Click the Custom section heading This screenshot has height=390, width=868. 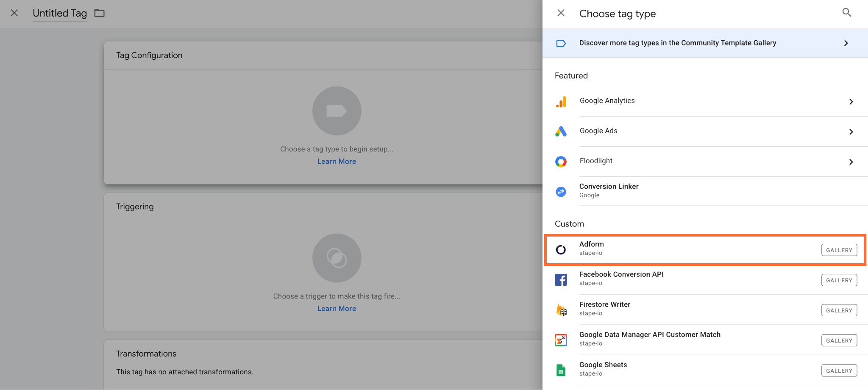[x=569, y=224]
